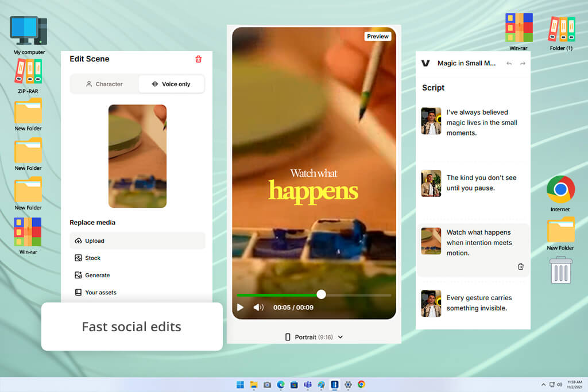This screenshot has height=392, width=588.
Task: Open the Recycle Bin on desktop
Action: [x=560, y=270]
